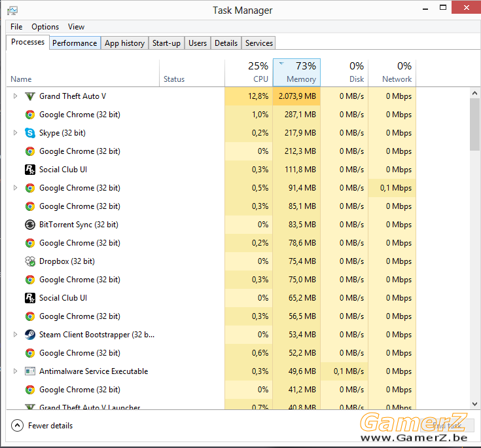481x448 pixels.
Task: Sort processes by the Name column
Action: tap(83, 73)
